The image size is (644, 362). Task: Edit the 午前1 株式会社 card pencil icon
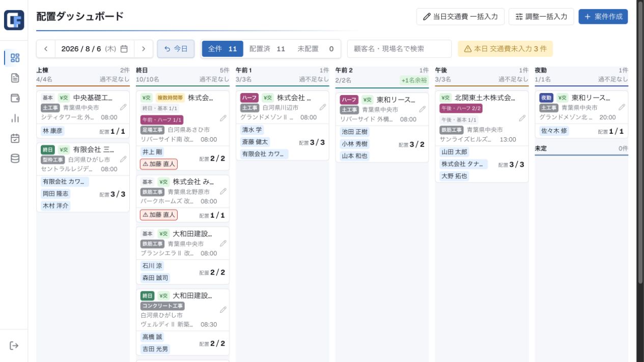point(323,107)
